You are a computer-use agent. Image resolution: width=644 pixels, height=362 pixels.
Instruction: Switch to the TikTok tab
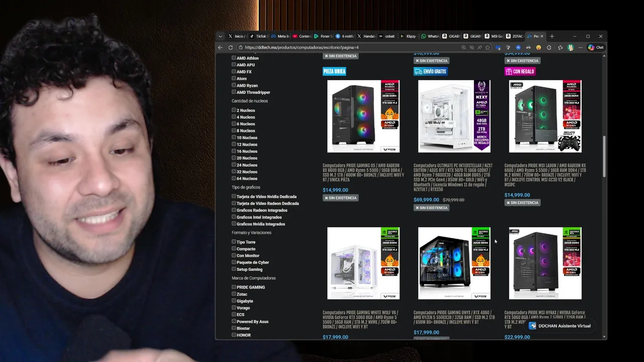click(259, 36)
